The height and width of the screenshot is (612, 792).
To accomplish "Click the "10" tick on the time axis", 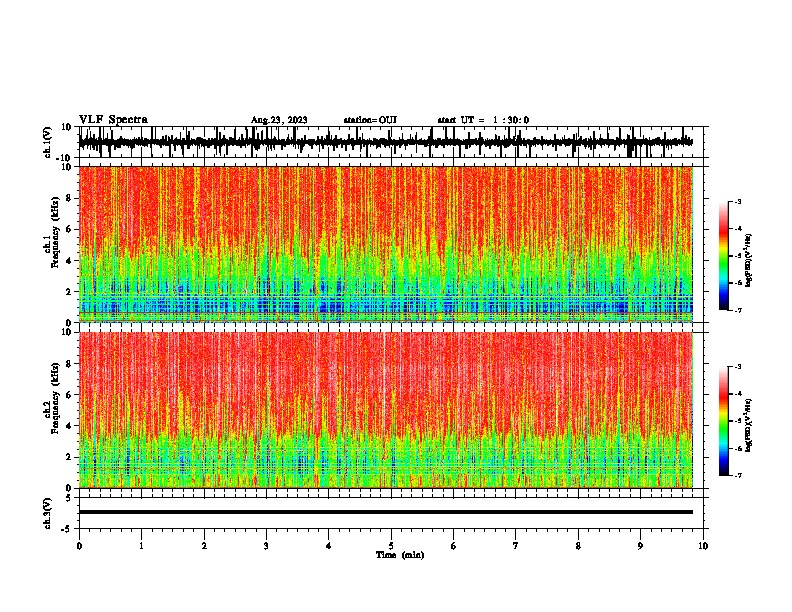I will click(703, 546).
